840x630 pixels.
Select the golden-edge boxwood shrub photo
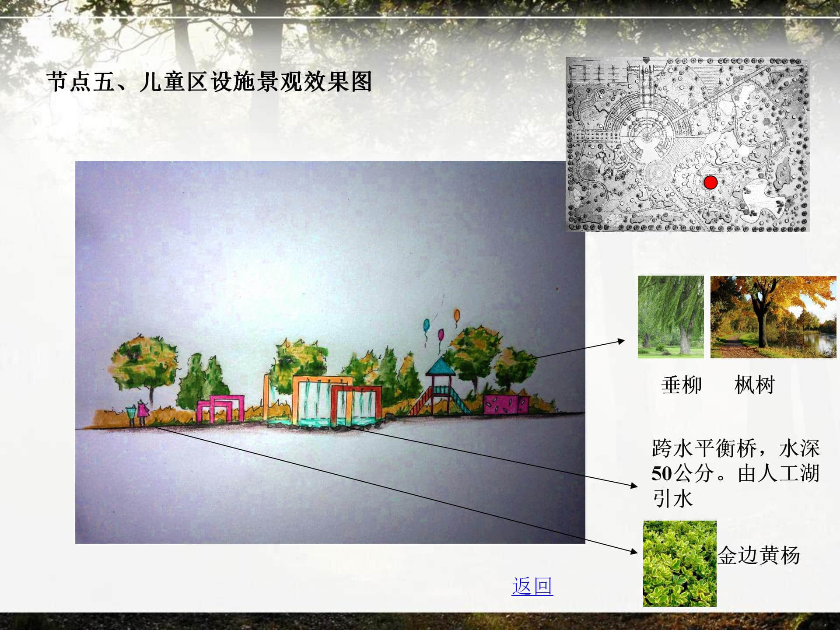(679, 563)
